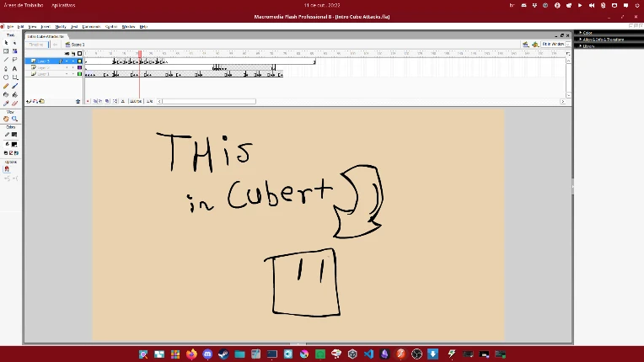Open the Modify menu
The height and width of the screenshot is (362, 644).
[x=61, y=27]
